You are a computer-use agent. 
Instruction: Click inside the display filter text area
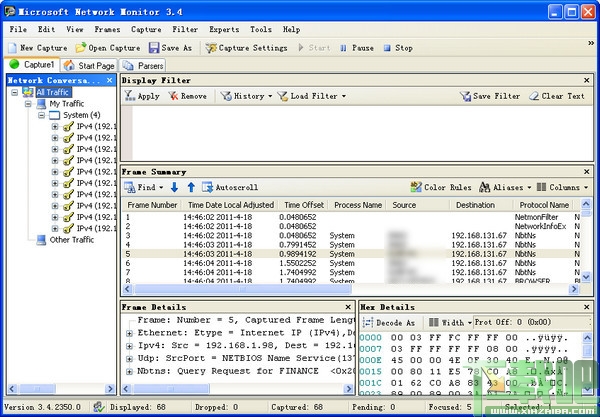(x=362, y=133)
